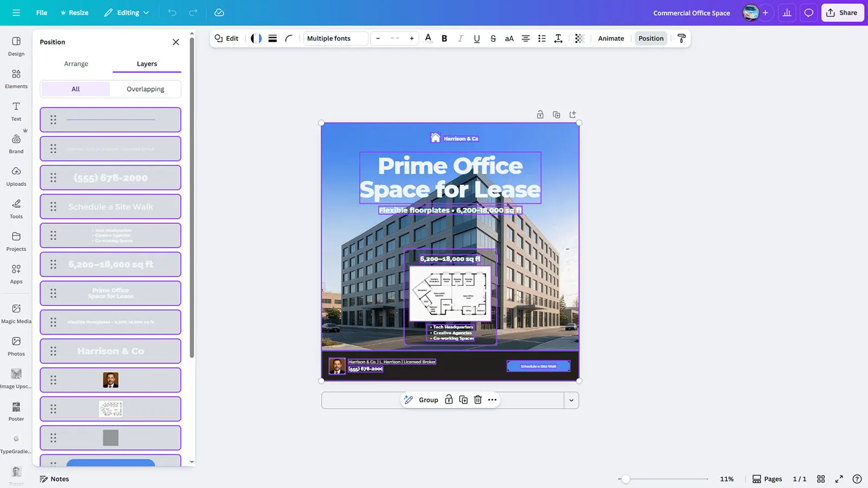Click the text color icon

click(428, 38)
